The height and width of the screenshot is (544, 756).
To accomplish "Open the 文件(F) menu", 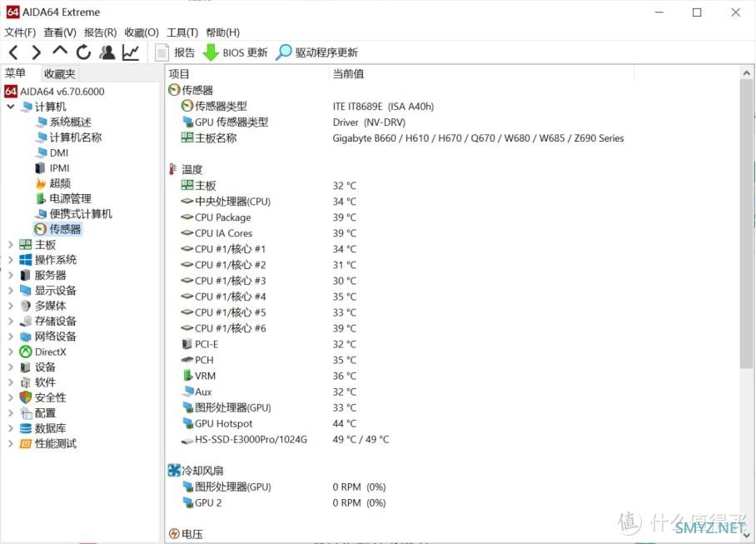I will [x=20, y=32].
